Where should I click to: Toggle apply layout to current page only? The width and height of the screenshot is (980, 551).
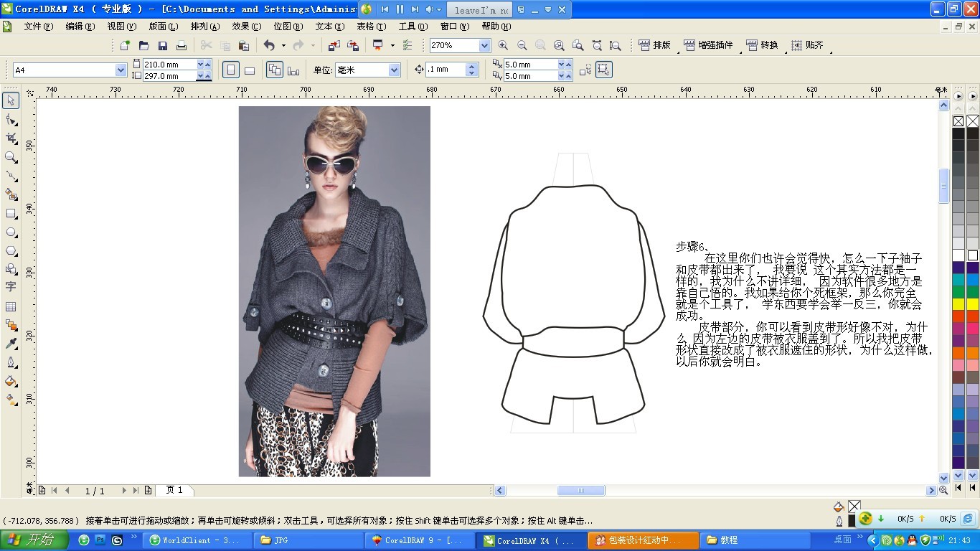click(293, 70)
